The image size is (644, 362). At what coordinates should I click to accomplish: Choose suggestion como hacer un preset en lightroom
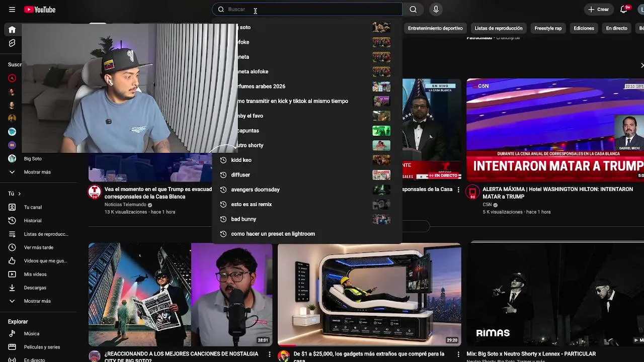pos(307,234)
